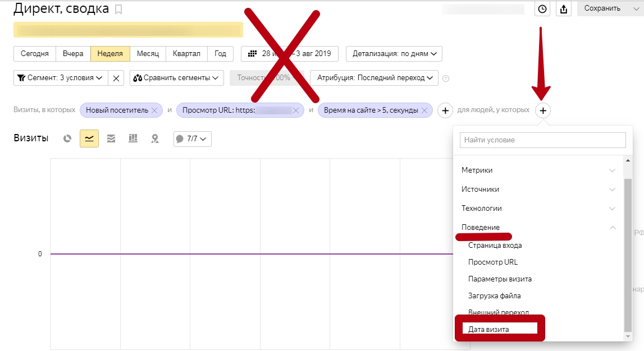Open the map chart view
The height and width of the screenshot is (351, 644).
(155, 138)
